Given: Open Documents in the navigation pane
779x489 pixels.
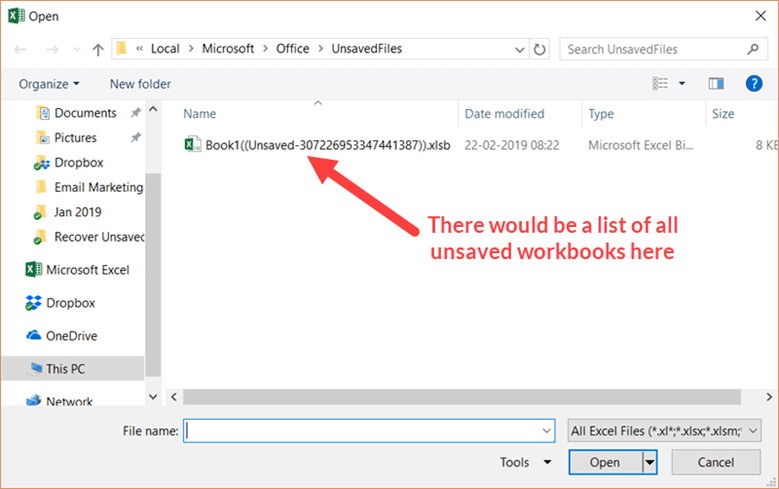Looking at the screenshot, I should point(76,113).
